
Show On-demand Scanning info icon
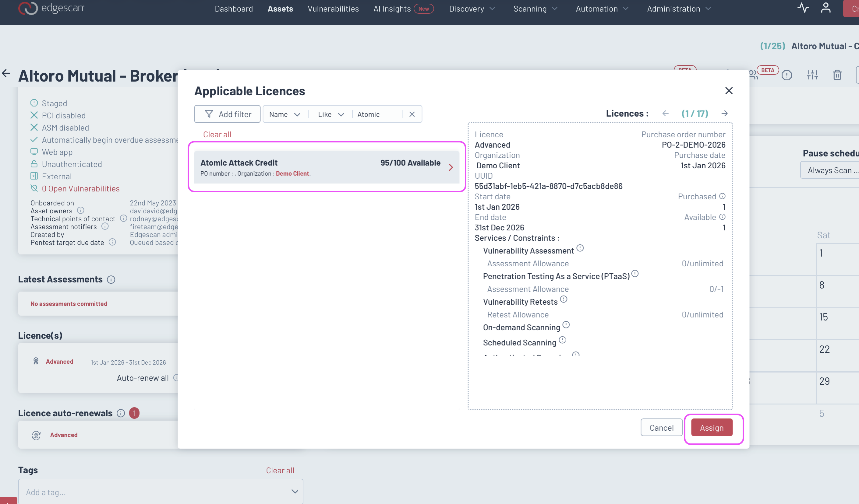pos(566,324)
